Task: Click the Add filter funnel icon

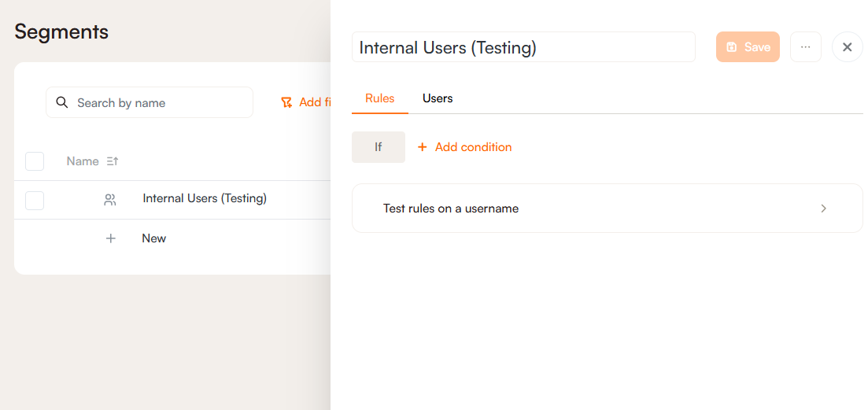Action: (x=286, y=102)
